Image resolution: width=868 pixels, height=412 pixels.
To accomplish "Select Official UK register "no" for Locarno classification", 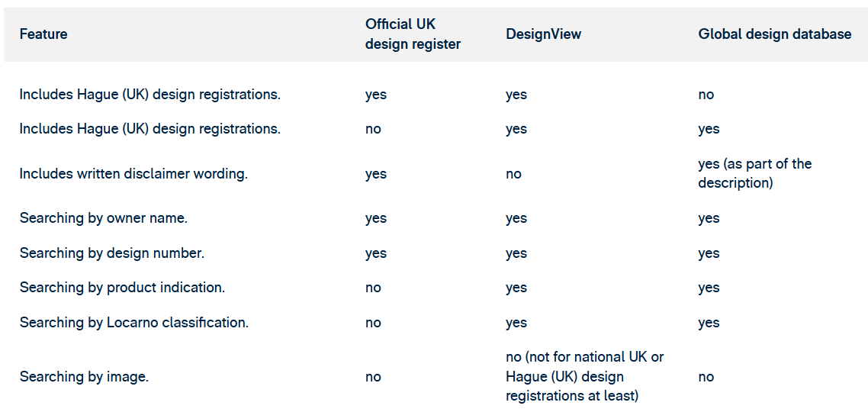I will [x=373, y=323].
